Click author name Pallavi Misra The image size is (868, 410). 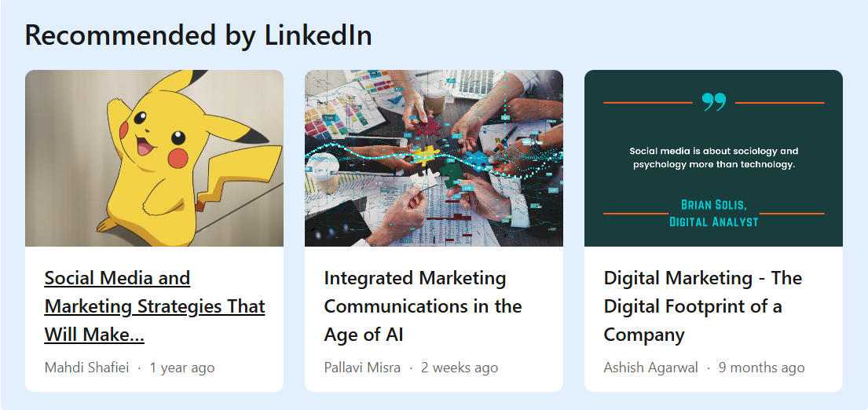362,368
